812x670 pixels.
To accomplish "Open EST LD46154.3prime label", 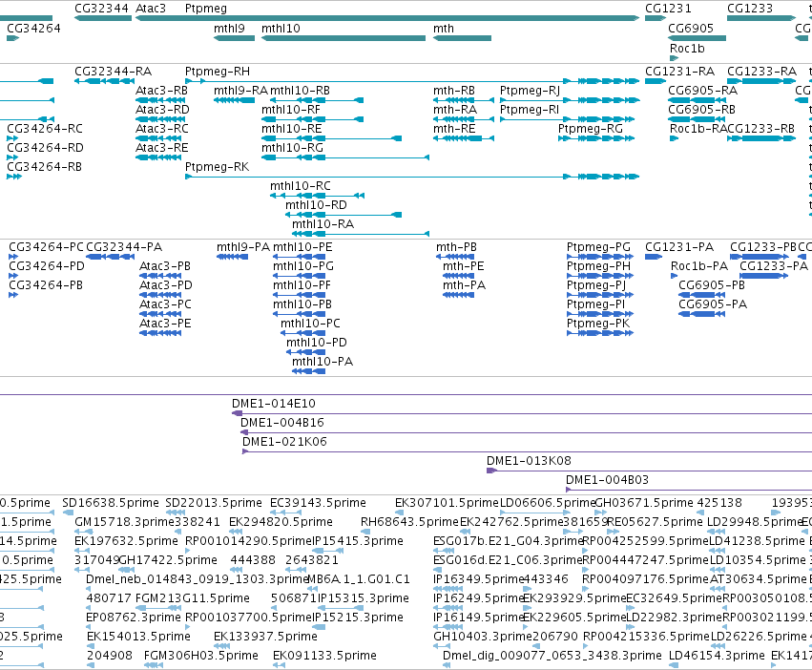I will click(717, 656).
